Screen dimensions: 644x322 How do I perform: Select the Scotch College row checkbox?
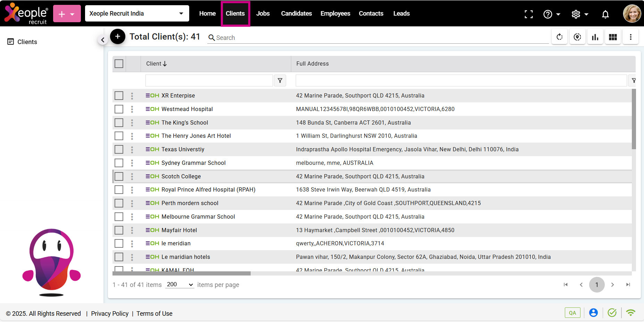pos(119,176)
